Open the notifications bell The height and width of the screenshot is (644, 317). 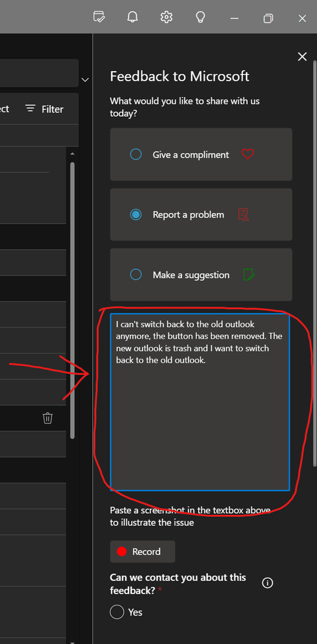tap(132, 17)
